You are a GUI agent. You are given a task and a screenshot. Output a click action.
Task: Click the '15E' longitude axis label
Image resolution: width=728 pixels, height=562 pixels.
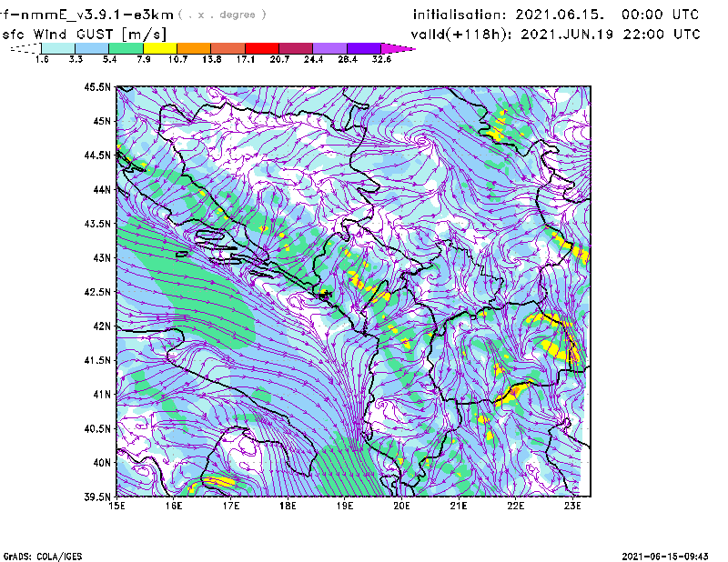[116, 506]
